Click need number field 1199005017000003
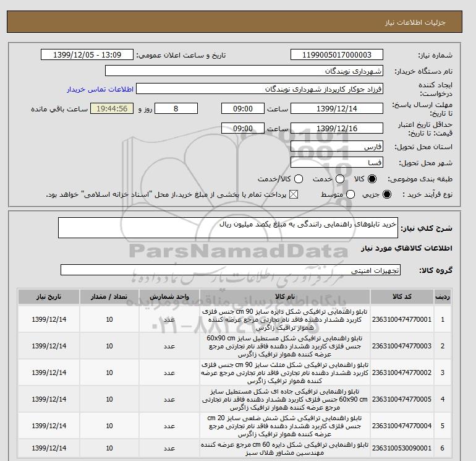476x461 pixels. (337, 54)
